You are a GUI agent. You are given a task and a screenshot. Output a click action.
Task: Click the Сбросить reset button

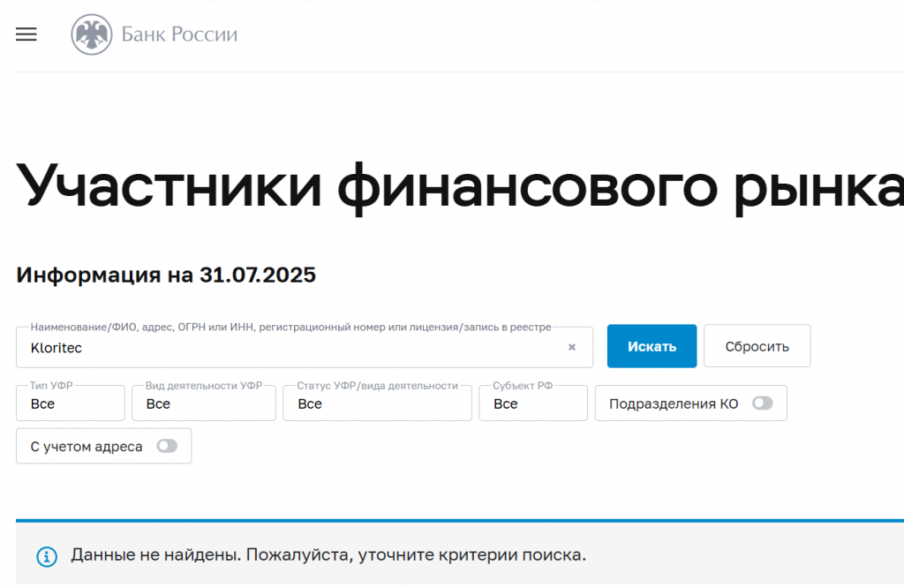(x=757, y=346)
